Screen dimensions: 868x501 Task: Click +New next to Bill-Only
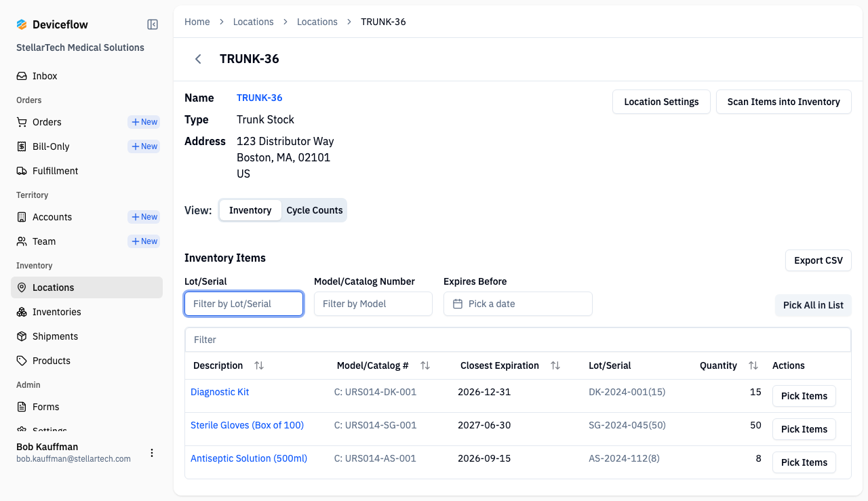pyautogui.click(x=144, y=146)
